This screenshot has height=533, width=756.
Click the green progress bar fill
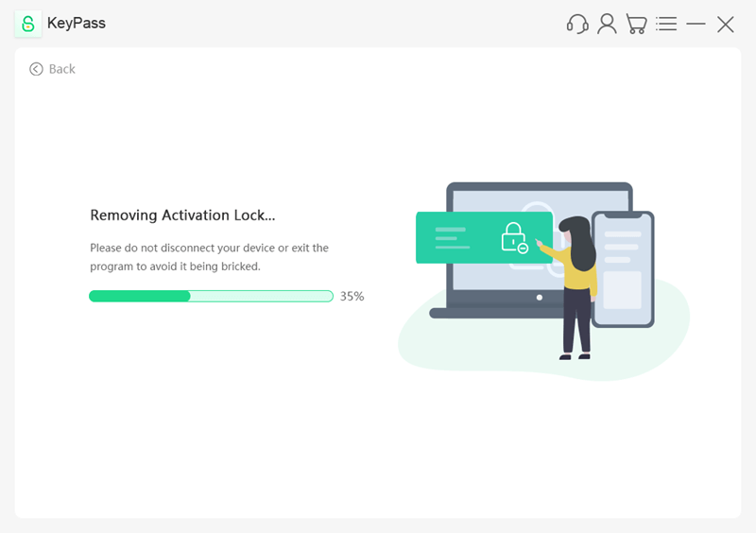(139, 296)
